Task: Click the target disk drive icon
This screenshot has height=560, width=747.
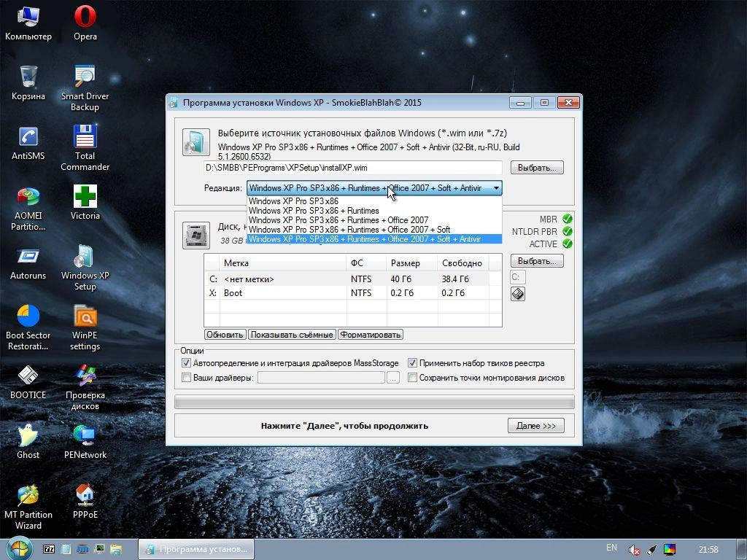Action: pos(196,235)
